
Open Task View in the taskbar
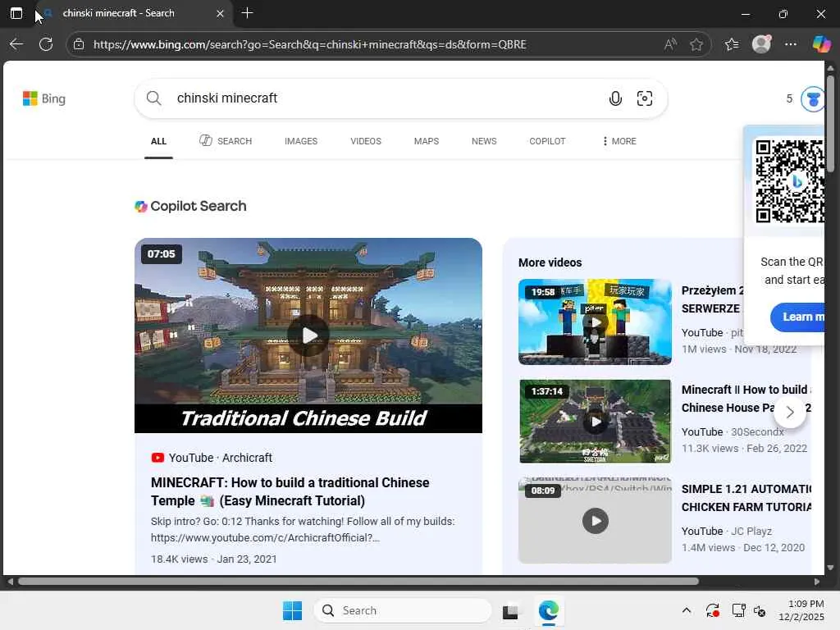click(510, 611)
